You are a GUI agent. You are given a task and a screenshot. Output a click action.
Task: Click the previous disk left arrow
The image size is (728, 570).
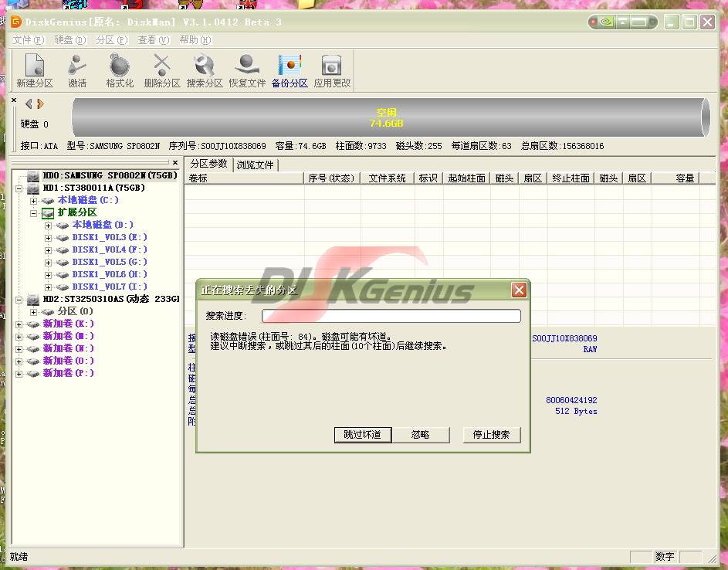pos(29,104)
